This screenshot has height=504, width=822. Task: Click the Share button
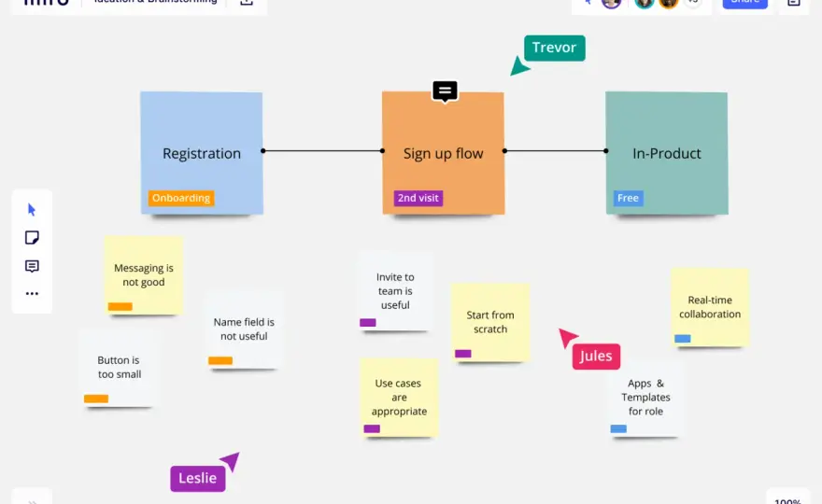point(745,3)
